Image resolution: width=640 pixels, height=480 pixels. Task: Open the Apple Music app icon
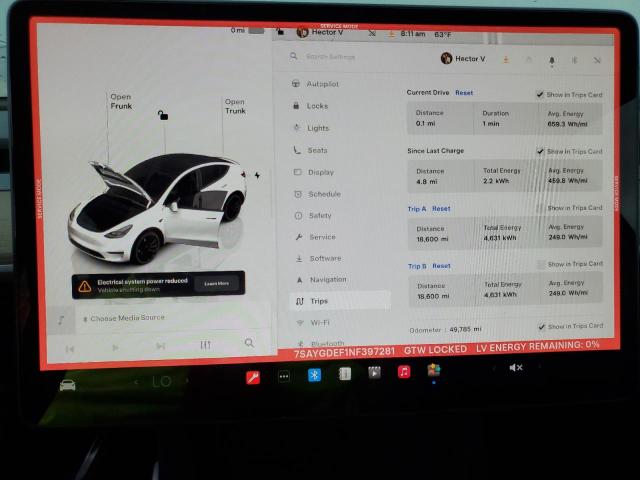[404, 371]
